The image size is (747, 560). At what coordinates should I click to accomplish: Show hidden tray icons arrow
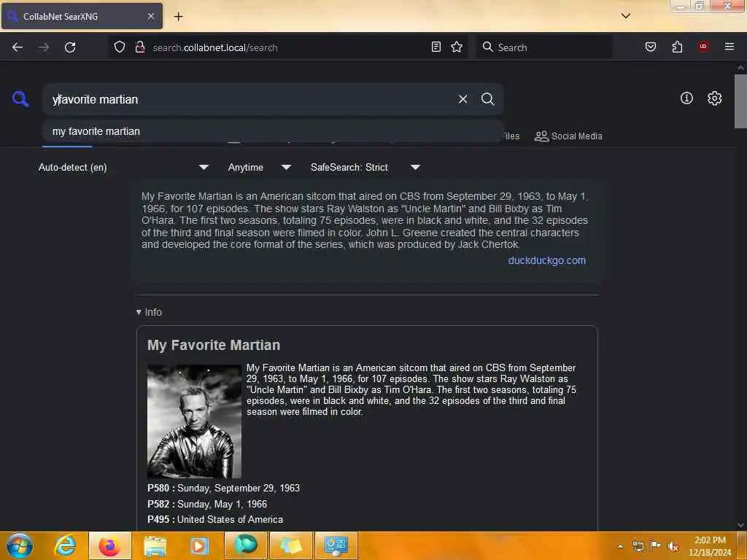pos(620,547)
